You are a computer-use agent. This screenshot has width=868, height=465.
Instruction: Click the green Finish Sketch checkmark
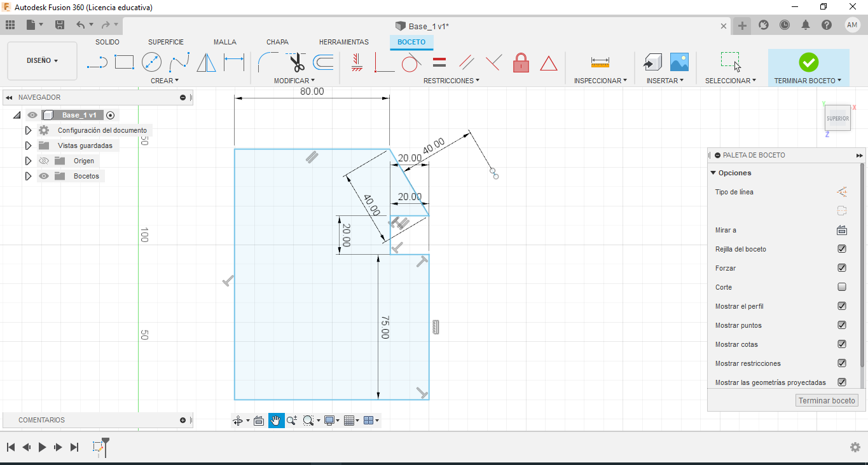[x=808, y=62]
